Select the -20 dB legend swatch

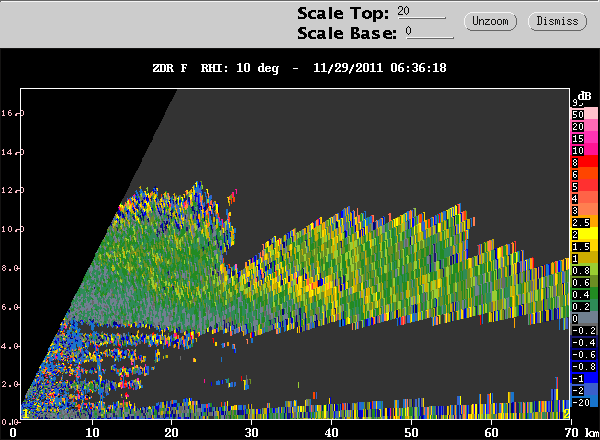584,402
